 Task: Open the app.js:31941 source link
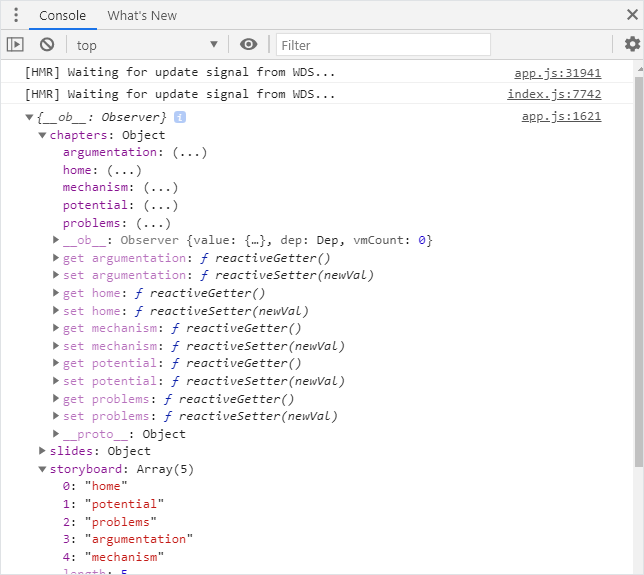[557, 73]
